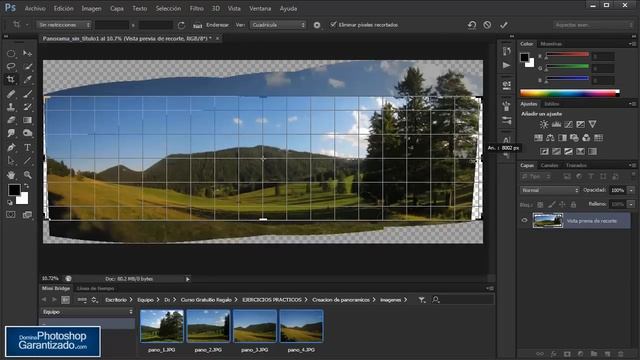Screen dimensions: 640x360
Task: Open the Equipo dropdown in Mini Bridge
Action: click(x=87, y=311)
